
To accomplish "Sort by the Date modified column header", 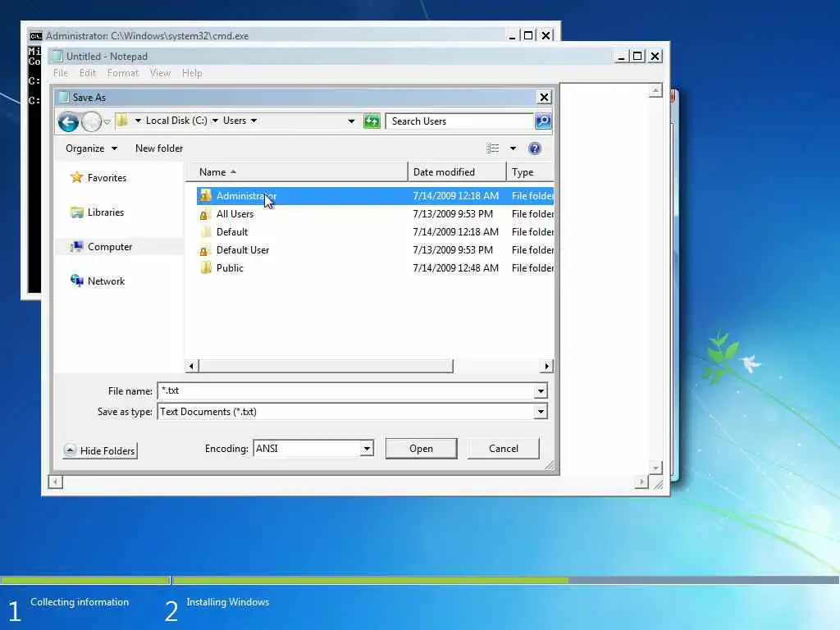I will [x=457, y=172].
